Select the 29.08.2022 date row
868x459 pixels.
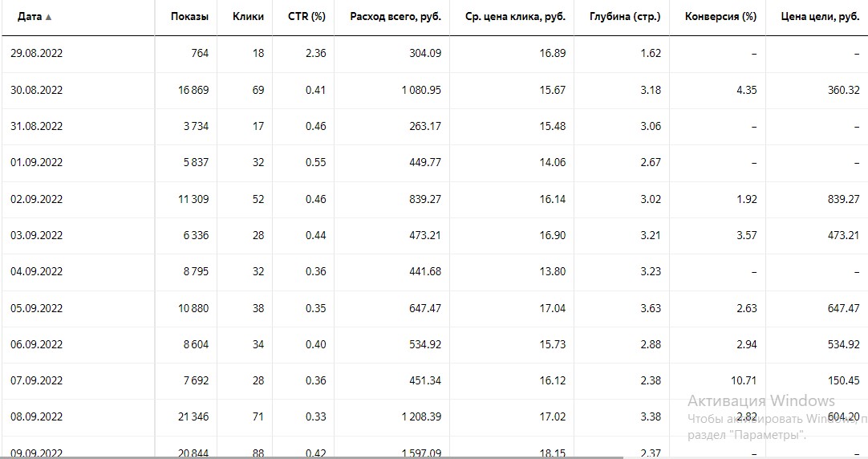[37, 54]
